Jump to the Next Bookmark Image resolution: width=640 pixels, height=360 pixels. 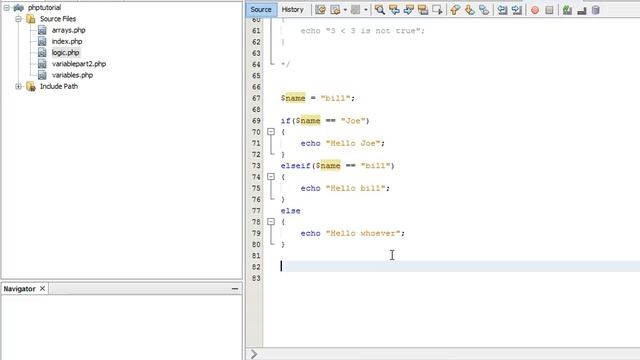(x=469, y=10)
